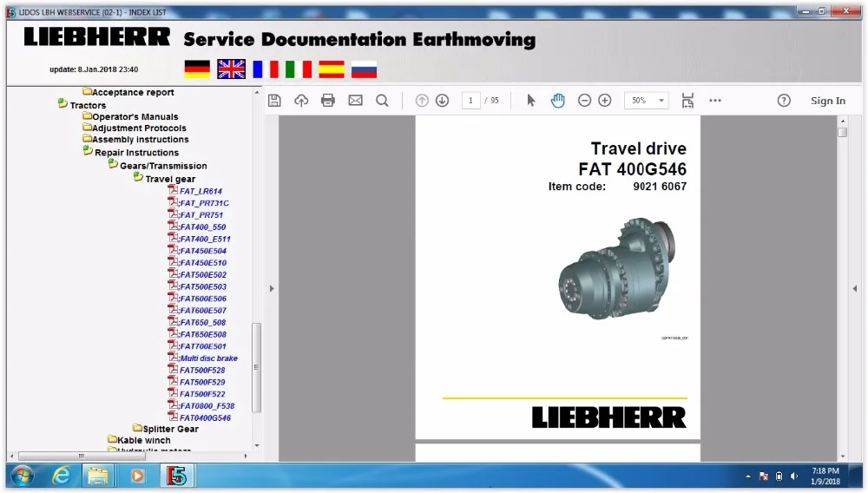868x493 pixels.
Task: Choose the selection arrow tool
Action: (531, 101)
